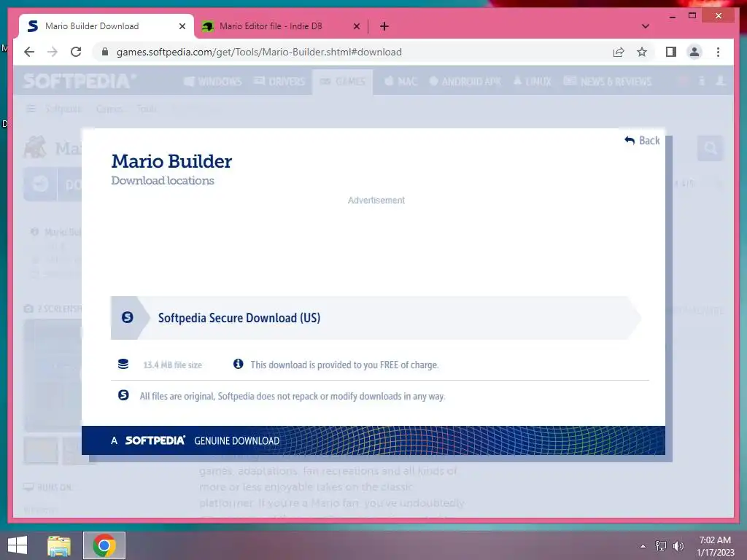This screenshot has height=560, width=747.
Task: Open a new browser tab
Action: [x=384, y=26]
